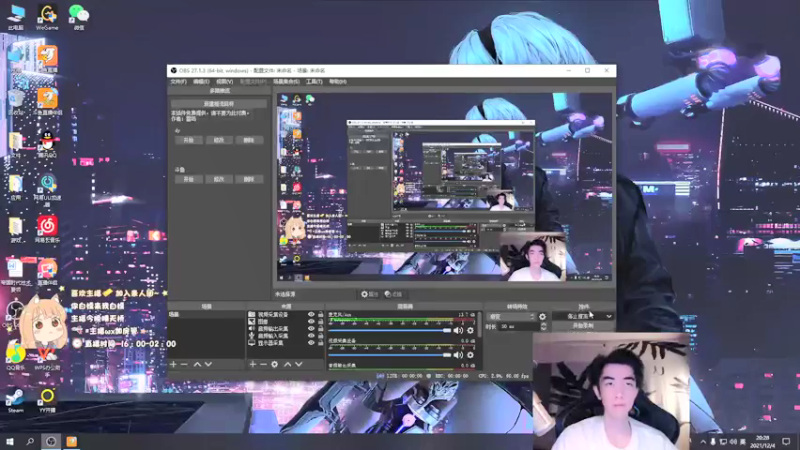This screenshot has height=450, width=800.
Task: Launch Steam from the desktop
Action: coord(15,401)
